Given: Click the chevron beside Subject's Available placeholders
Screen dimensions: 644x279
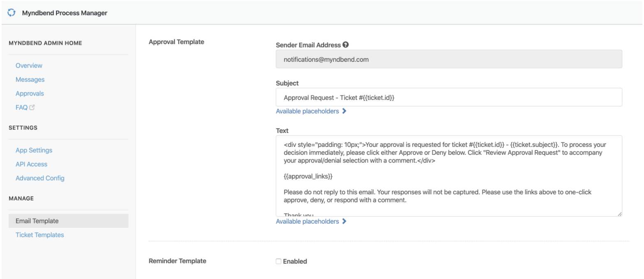Looking at the screenshot, I should [x=344, y=111].
